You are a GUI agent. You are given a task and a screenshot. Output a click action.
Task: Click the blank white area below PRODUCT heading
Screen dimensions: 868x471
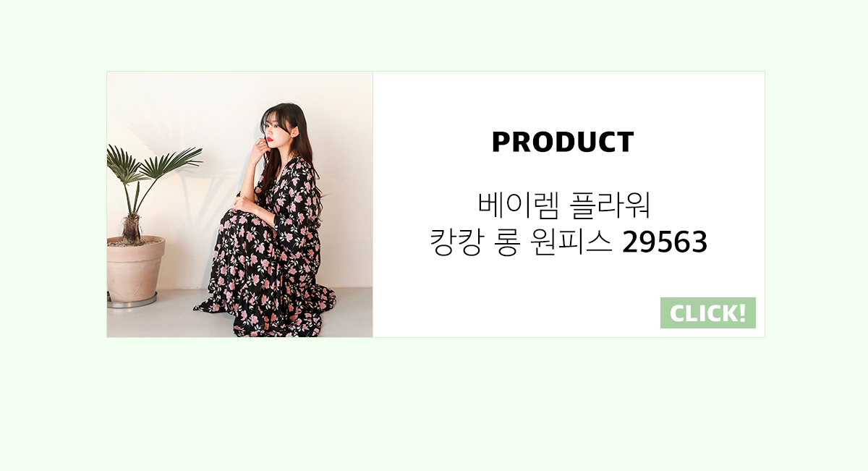click(569, 172)
